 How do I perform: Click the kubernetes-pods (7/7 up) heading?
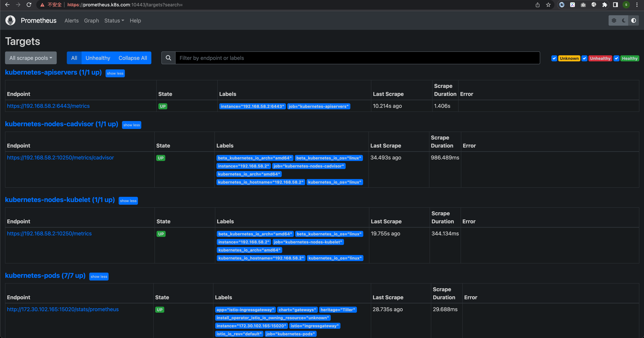coord(45,275)
